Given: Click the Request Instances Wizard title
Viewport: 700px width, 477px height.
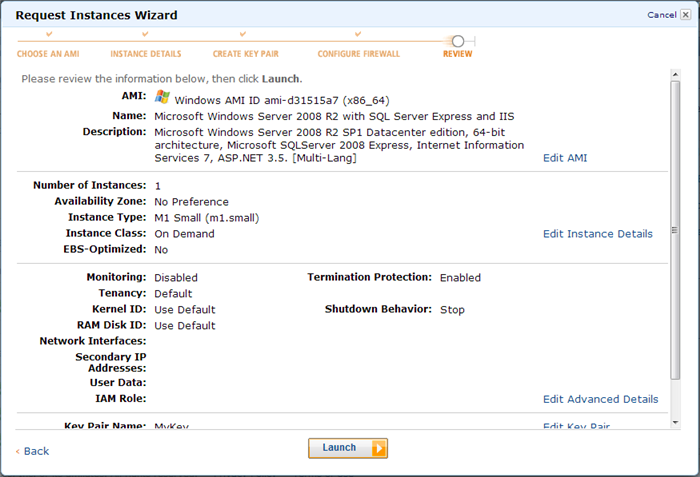Looking at the screenshot, I should pos(96,15).
